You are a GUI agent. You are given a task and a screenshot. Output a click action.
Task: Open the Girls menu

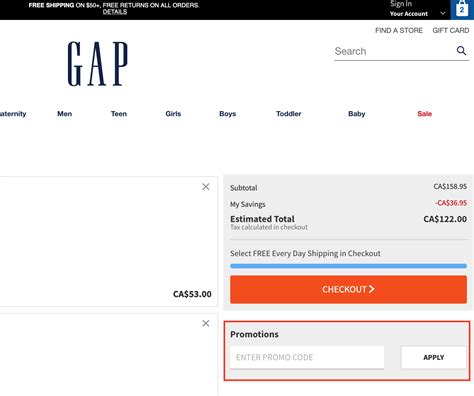(x=173, y=114)
